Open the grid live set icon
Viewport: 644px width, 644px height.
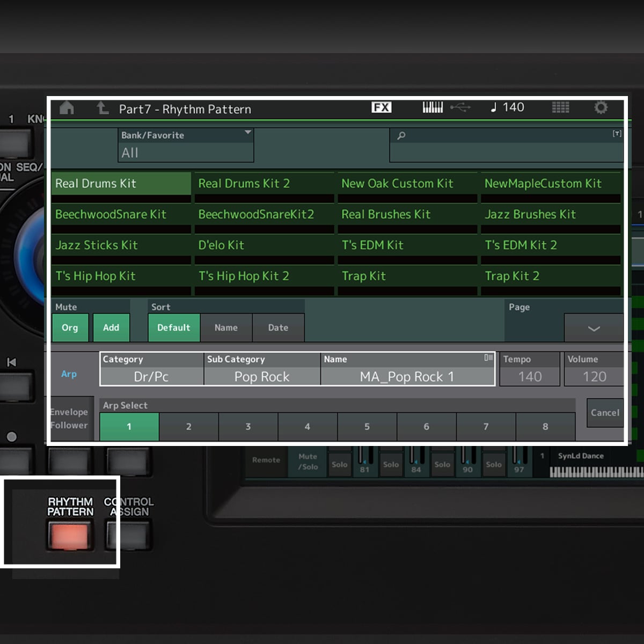tap(560, 108)
